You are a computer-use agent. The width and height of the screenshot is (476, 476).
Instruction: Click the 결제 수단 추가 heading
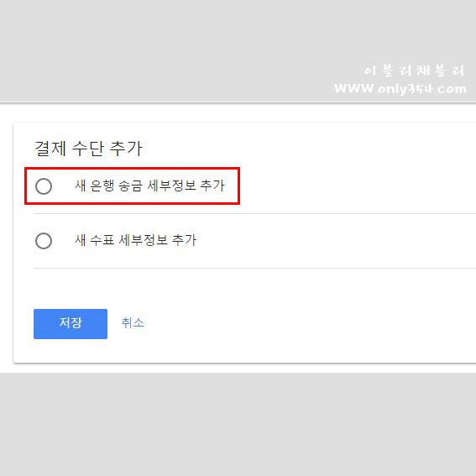[88, 149]
